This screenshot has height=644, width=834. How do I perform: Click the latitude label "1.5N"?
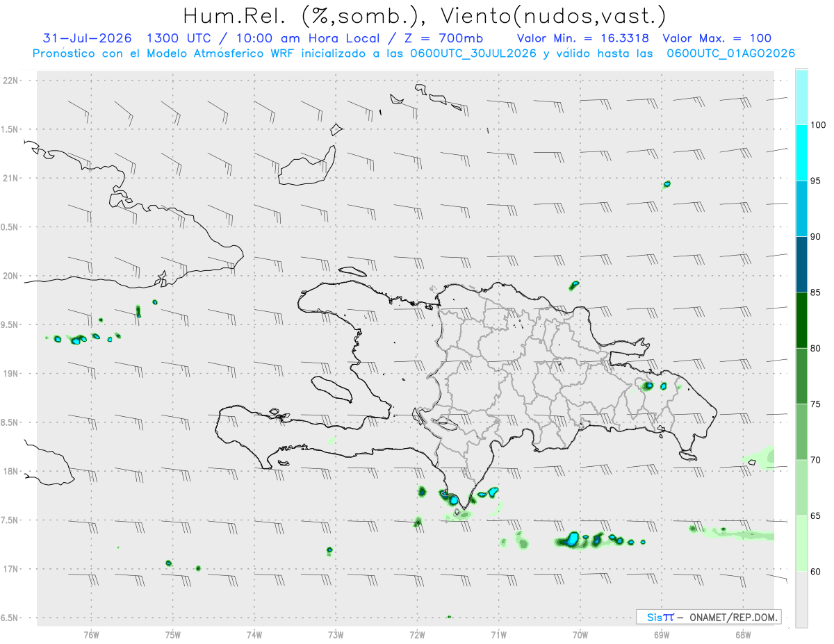tap(10, 129)
